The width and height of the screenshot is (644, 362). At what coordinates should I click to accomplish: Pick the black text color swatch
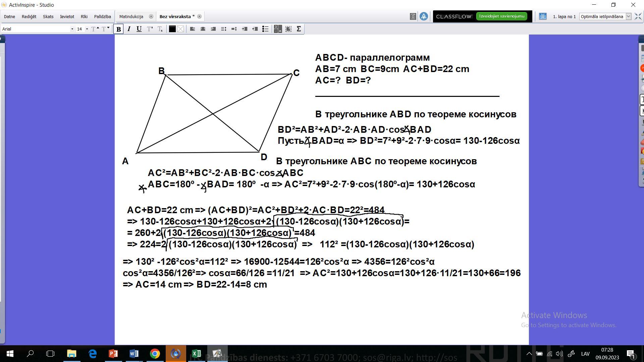[172, 29]
